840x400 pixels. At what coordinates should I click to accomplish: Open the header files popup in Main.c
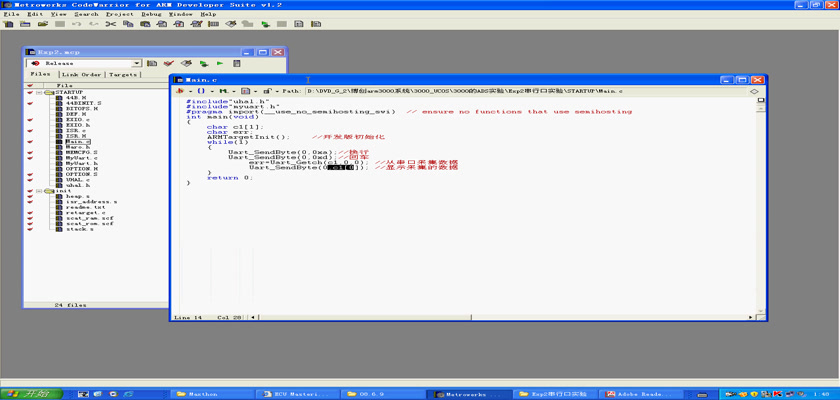183,92
